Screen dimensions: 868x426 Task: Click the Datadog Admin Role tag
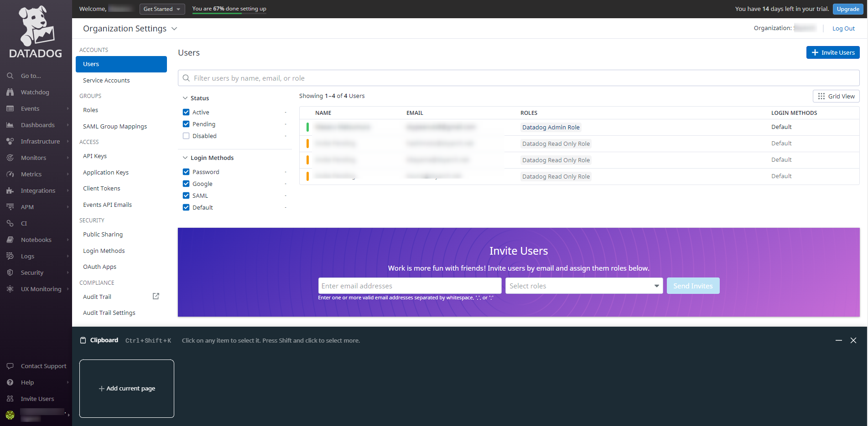(551, 127)
